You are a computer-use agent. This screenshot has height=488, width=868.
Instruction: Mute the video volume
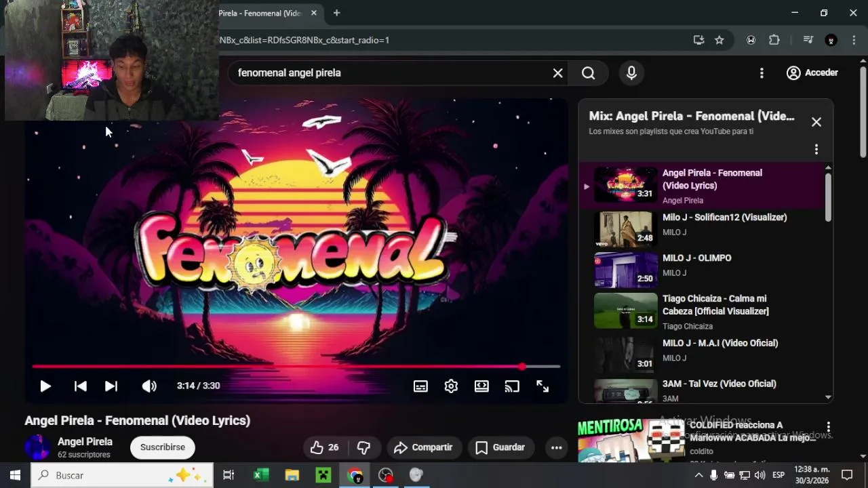[149, 386]
